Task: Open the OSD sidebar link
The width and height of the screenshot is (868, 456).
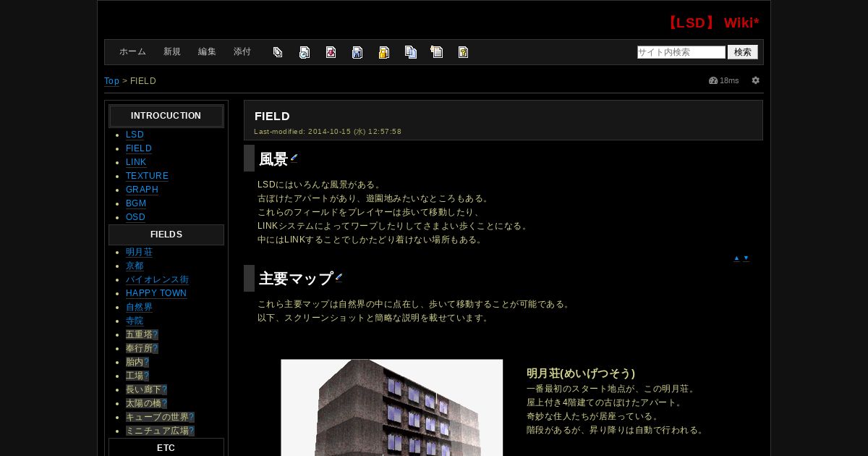Action: tap(135, 217)
